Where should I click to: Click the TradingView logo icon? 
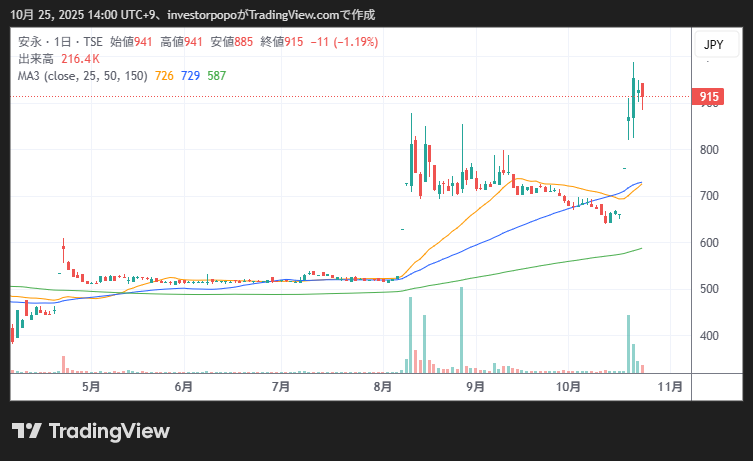click(26, 431)
